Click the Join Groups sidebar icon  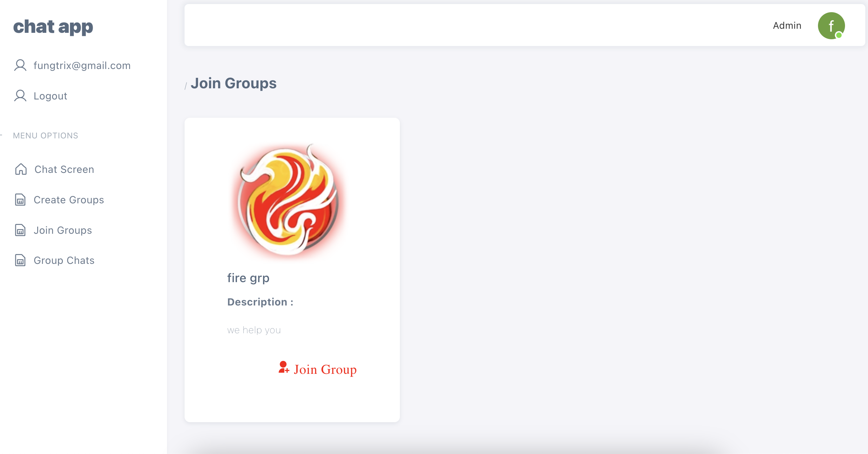20,230
